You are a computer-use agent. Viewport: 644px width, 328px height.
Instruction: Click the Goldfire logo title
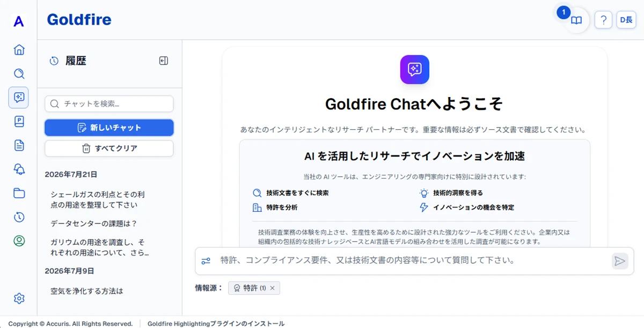tap(79, 20)
